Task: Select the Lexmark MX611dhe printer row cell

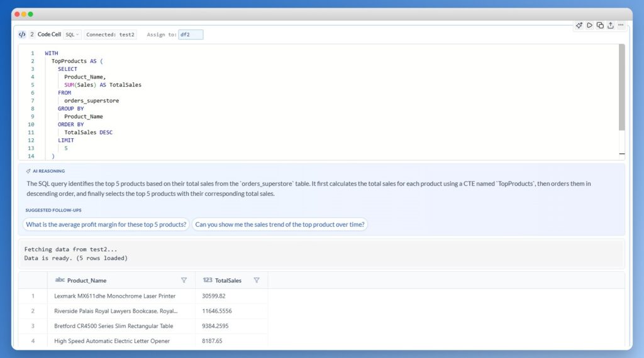Action: 115,296
